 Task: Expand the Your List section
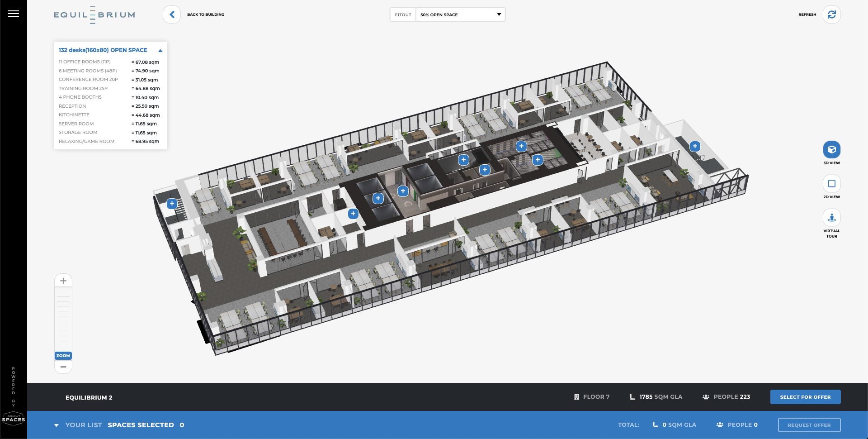[57, 425]
